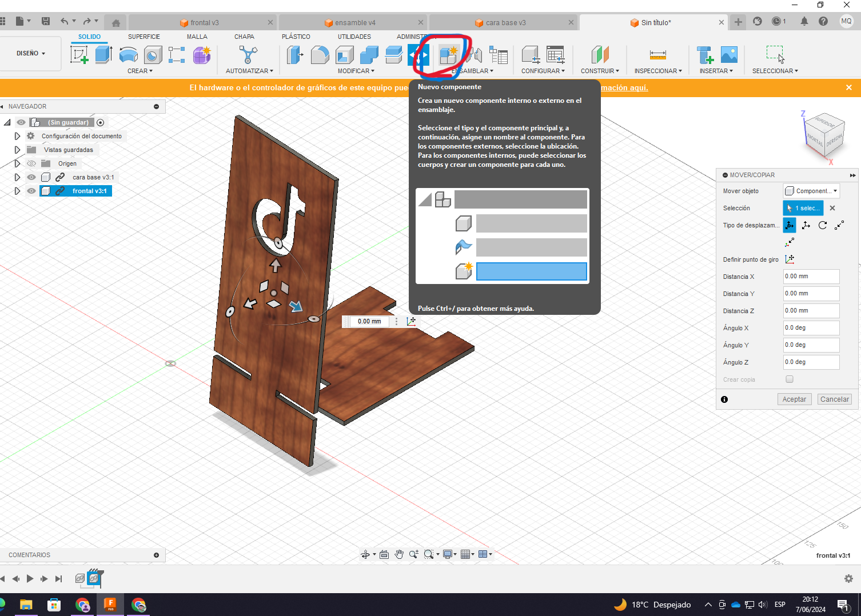Screen dimensions: 861x616
Task: Select the Hole tool
Action: (153, 55)
